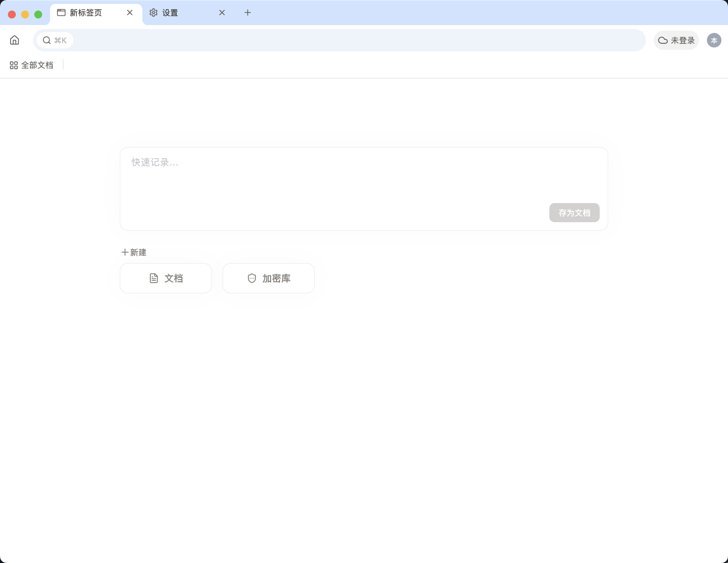Close the 设置 tab

pos(222,13)
